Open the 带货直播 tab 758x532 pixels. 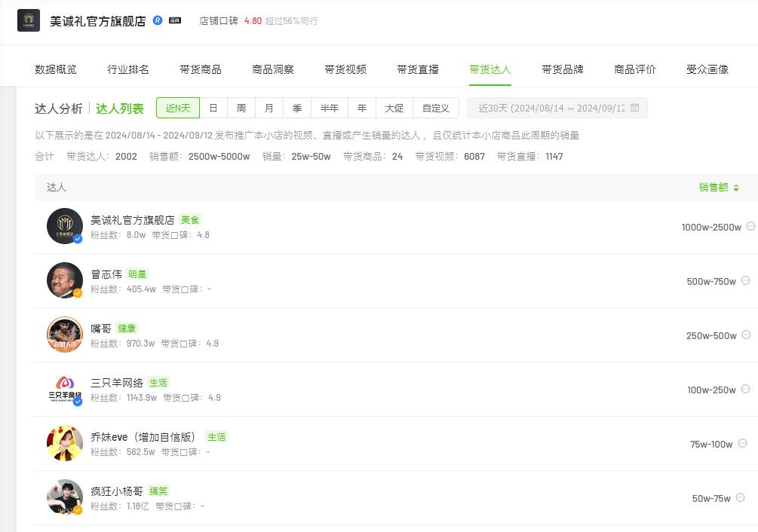418,69
